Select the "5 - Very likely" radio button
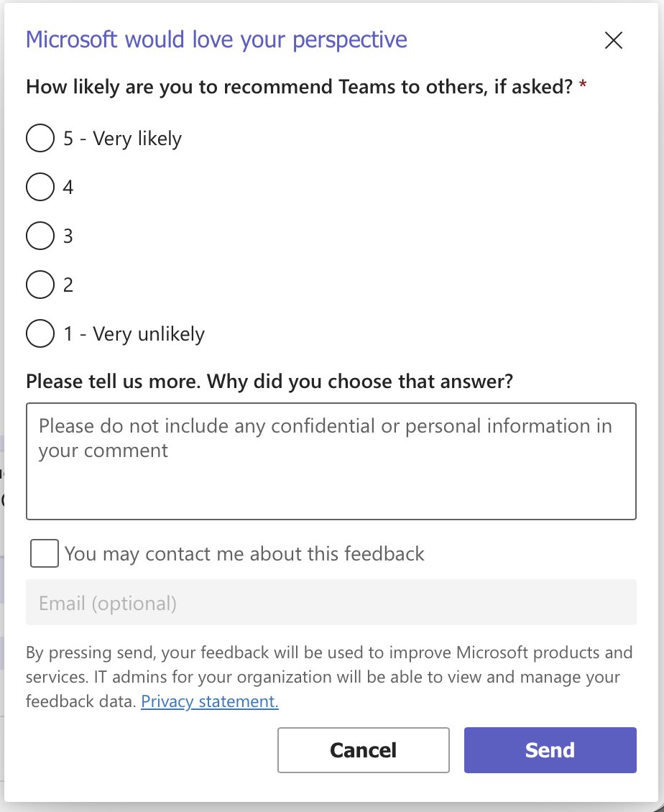This screenshot has width=664, height=812. [x=40, y=138]
